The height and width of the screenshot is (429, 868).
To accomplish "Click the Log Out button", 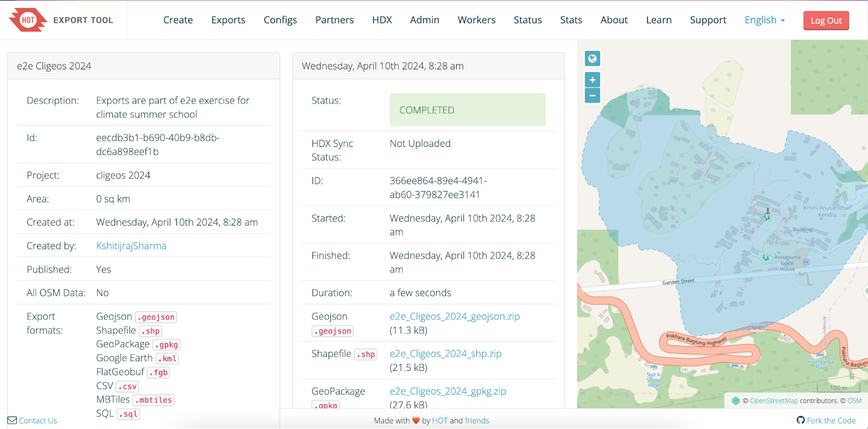I will pos(826,21).
